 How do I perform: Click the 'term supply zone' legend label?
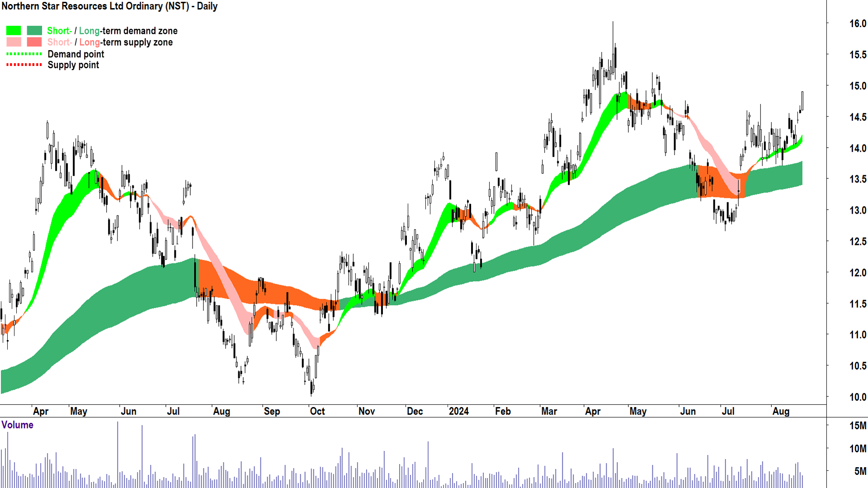click(x=137, y=42)
